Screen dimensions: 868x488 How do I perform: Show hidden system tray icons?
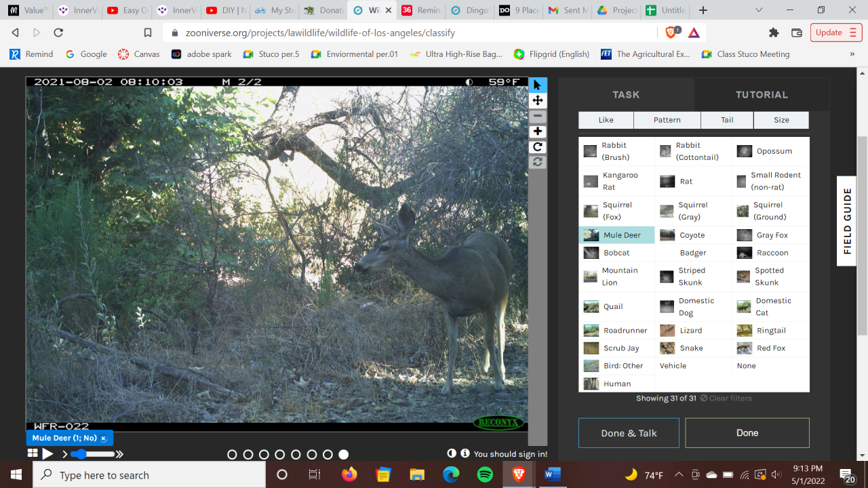[679, 474]
